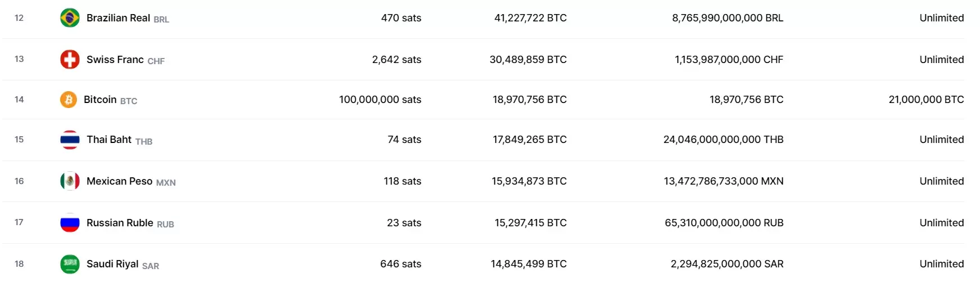Open the Thai Baht currency page

pyautogui.click(x=109, y=140)
